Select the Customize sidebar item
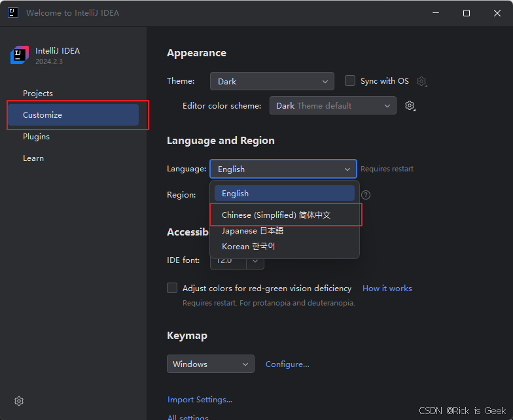513x420 pixels. [73, 115]
